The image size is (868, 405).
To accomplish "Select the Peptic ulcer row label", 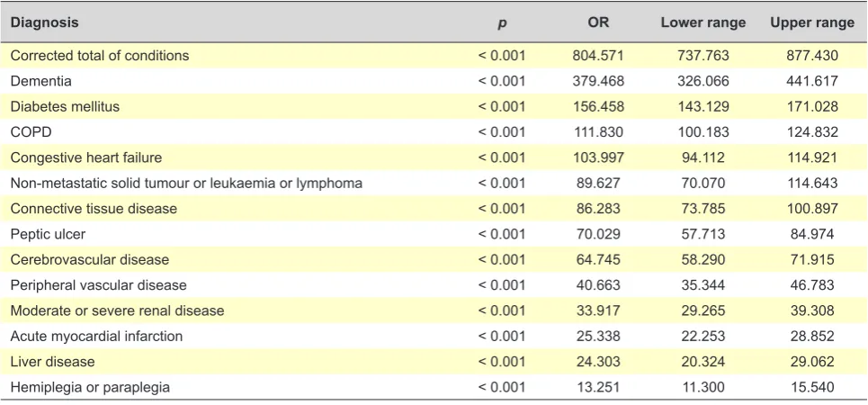I will click(x=49, y=234).
